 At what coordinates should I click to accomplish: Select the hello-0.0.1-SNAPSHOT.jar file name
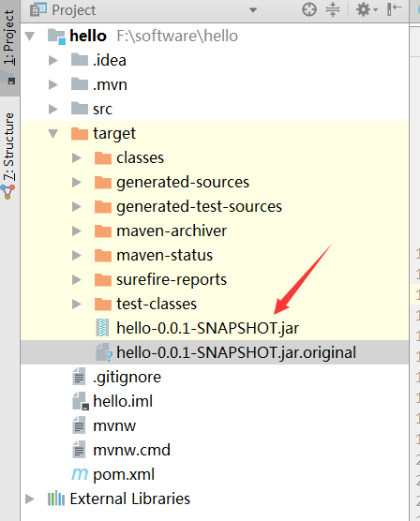[208, 329]
